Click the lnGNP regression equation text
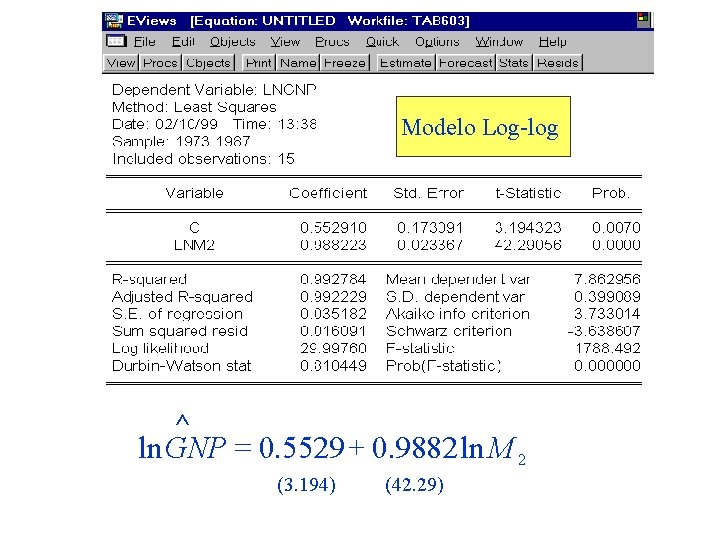This screenshot has width=720, height=540. click(332, 441)
